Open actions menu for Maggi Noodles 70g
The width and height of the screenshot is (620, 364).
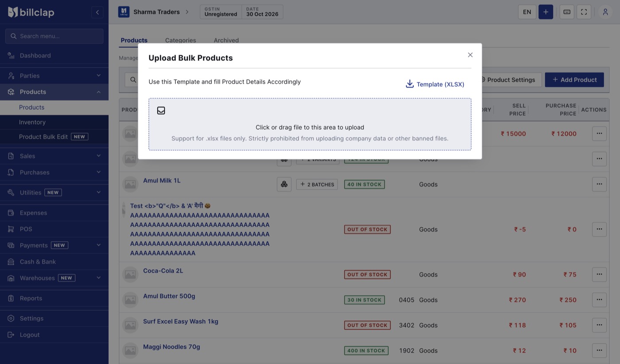599,350
